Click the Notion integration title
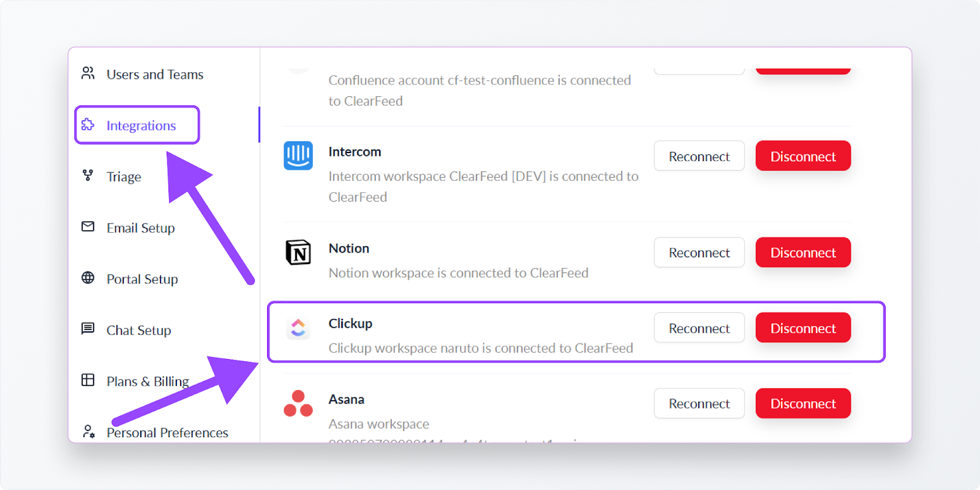Viewport: 980px width, 490px height. pos(349,248)
